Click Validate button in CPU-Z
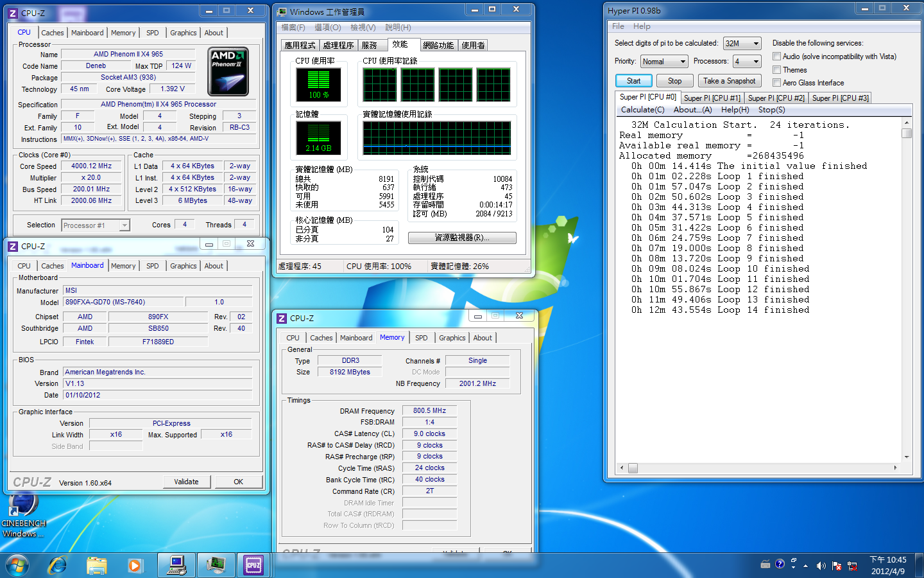The height and width of the screenshot is (578, 924). click(x=186, y=482)
